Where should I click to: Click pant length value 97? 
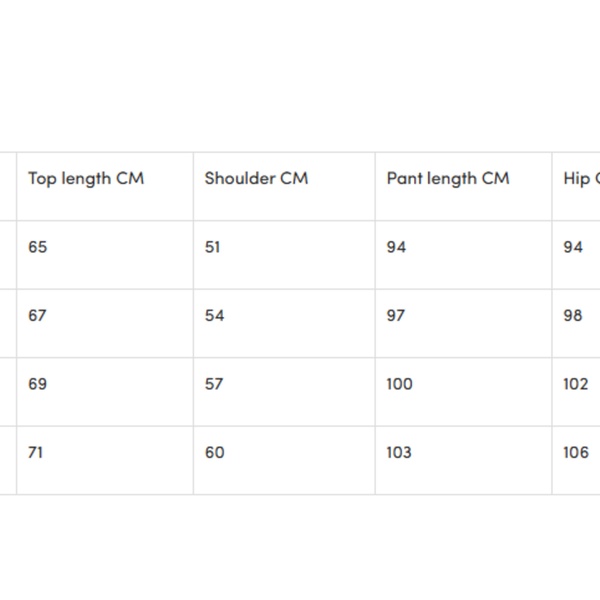click(x=396, y=316)
